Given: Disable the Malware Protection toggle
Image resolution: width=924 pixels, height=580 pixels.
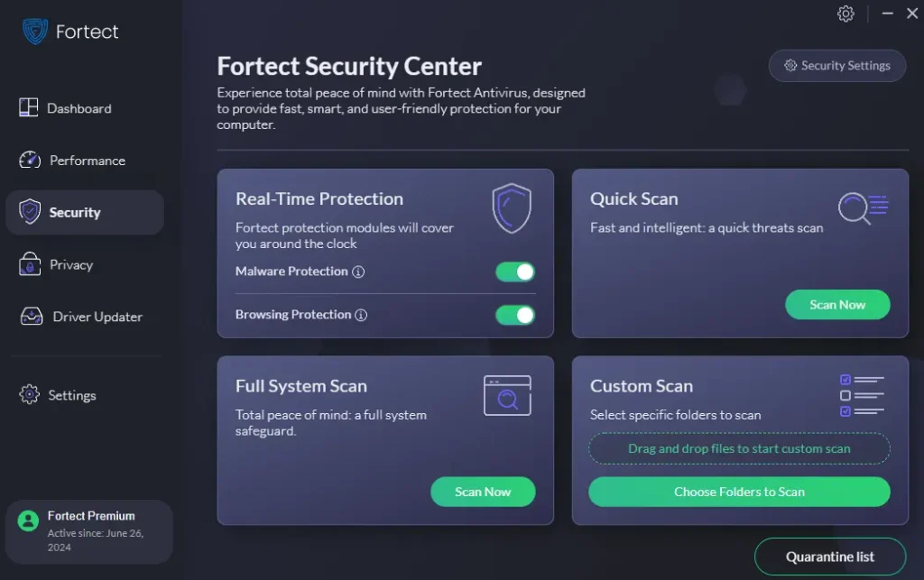Looking at the screenshot, I should click(x=514, y=271).
